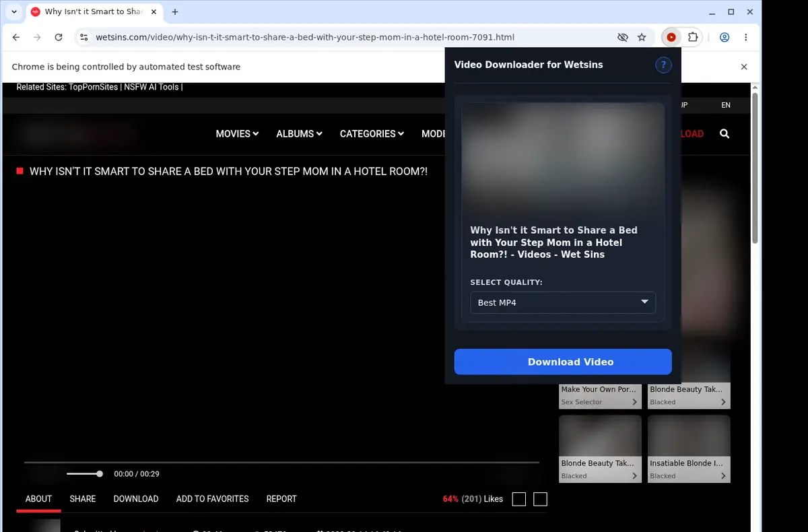The image size is (808, 532).
Task: Open the Extensions puzzle menu
Action: 692,38
